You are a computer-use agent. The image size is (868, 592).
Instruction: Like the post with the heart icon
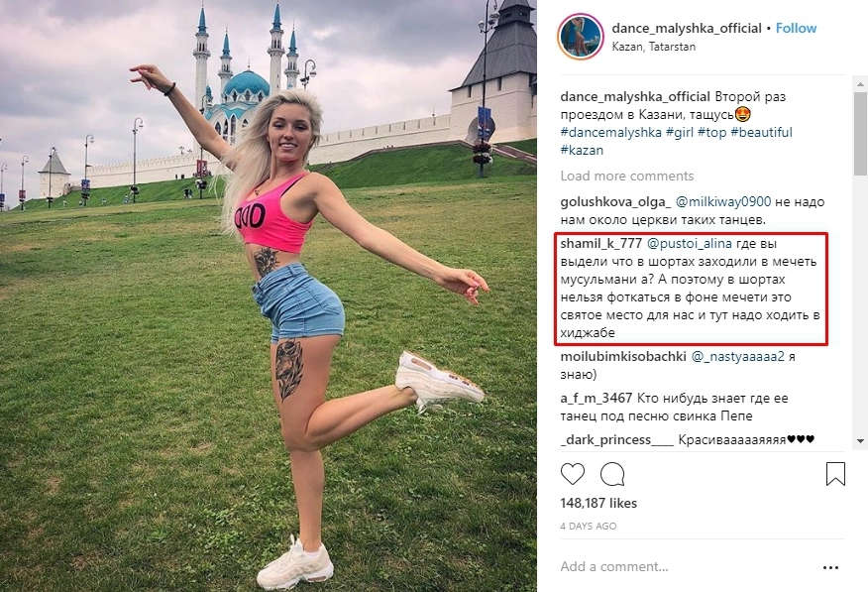pos(573,475)
